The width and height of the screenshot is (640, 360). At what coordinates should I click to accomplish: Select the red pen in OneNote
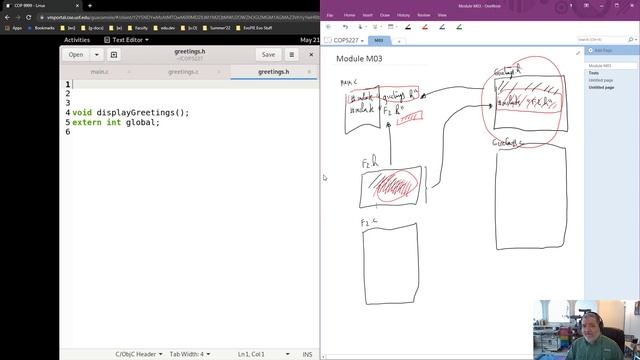[425, 27]
